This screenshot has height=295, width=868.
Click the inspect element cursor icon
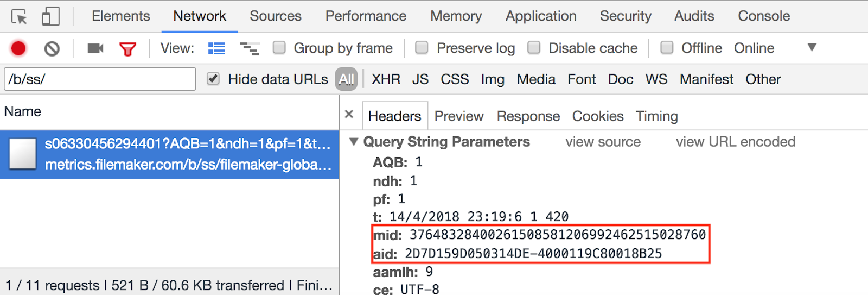[19, 17]
